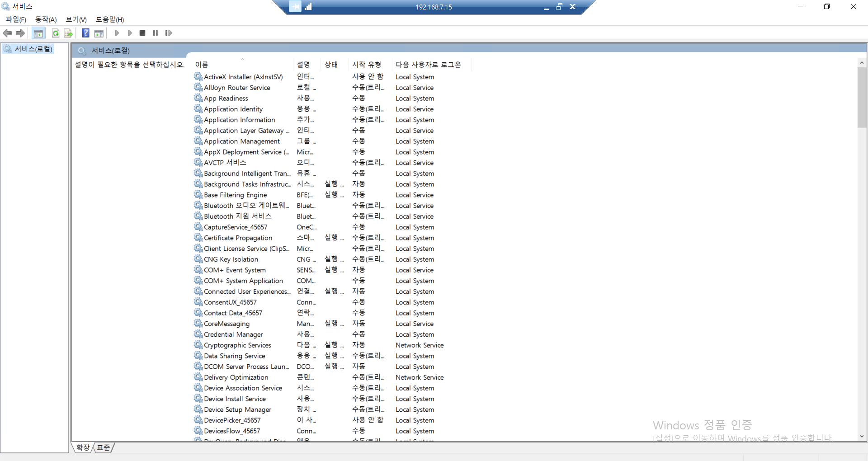Sort by the 이름 column header
Viewport: 868px width, 461px height.
(x=243, y=65)
